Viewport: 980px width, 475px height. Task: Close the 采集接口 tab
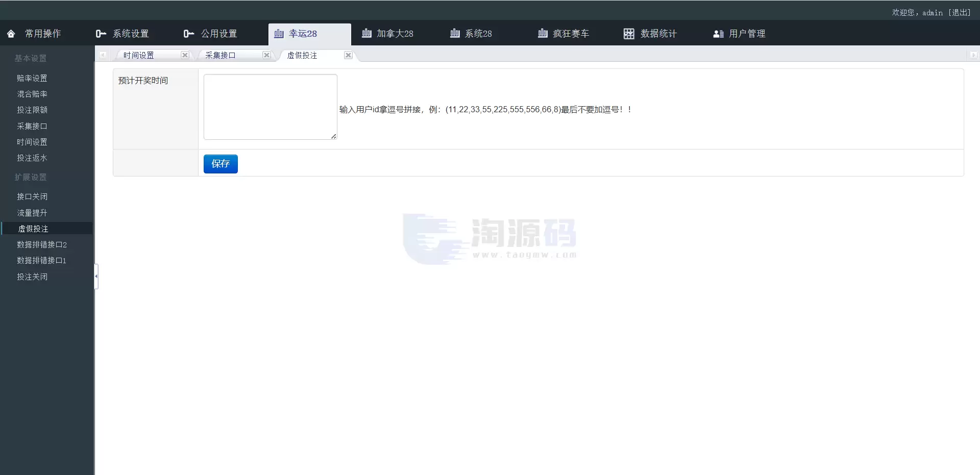[266, 55]
